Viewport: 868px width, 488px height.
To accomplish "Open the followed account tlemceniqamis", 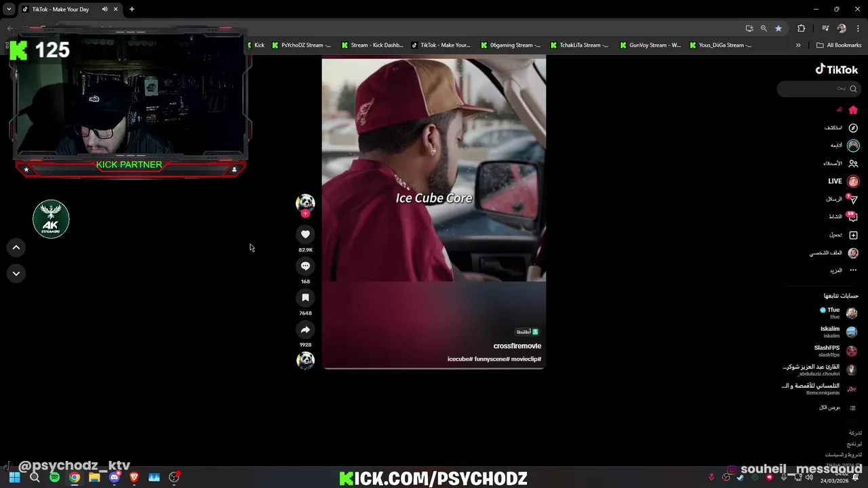I will (820, 388).
